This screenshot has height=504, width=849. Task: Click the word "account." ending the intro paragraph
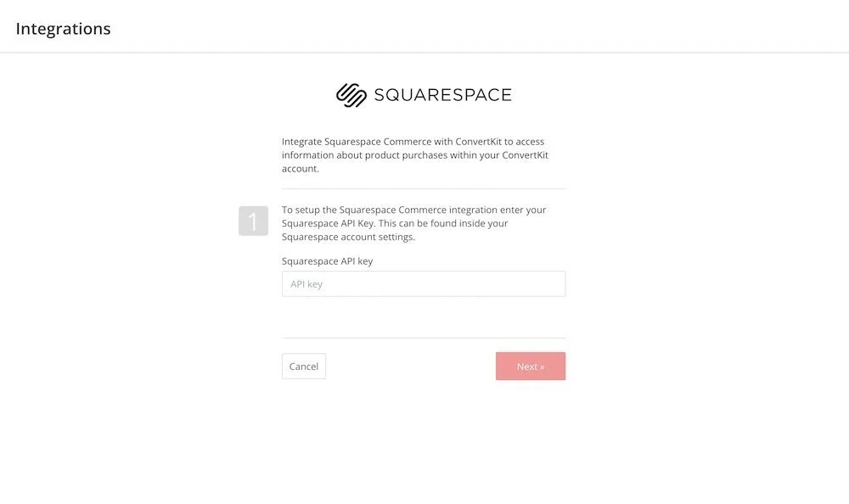click(x=301, y=168)
